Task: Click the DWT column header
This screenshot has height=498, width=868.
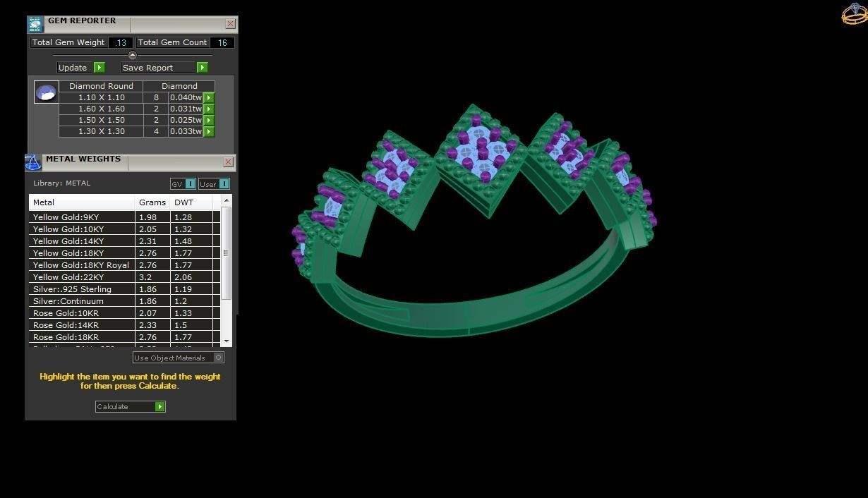Action: [191, 202]
